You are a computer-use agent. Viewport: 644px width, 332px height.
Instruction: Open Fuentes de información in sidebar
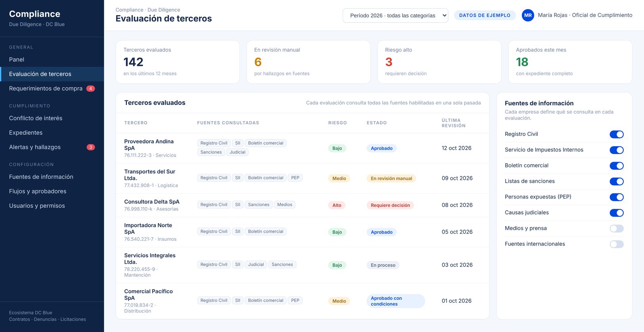pyautogui.click(x=52, y=177)
